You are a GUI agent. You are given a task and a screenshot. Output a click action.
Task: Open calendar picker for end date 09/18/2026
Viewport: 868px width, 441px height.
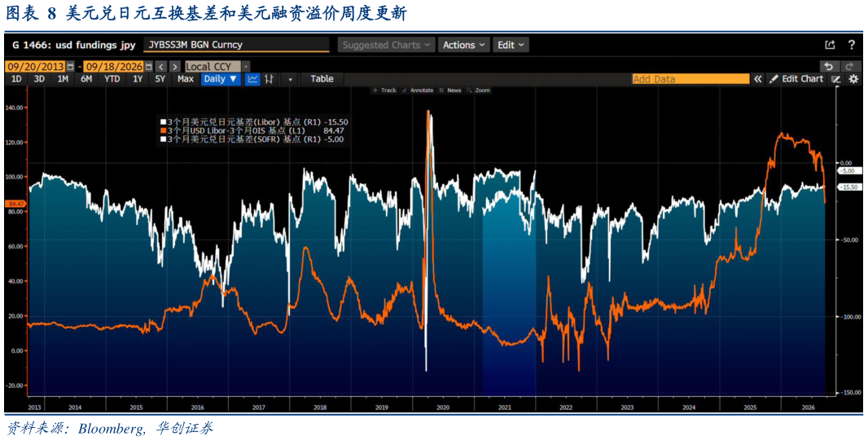[148, 67]
